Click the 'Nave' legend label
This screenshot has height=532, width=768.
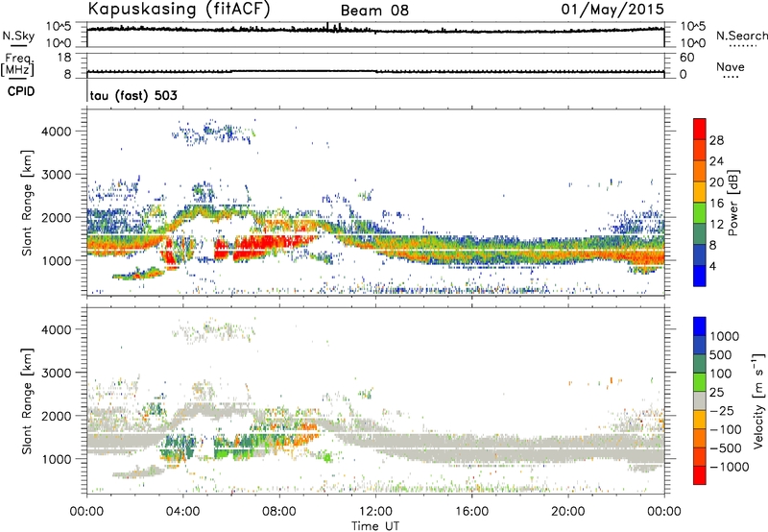pyautogui.click(x=731, y=66)
